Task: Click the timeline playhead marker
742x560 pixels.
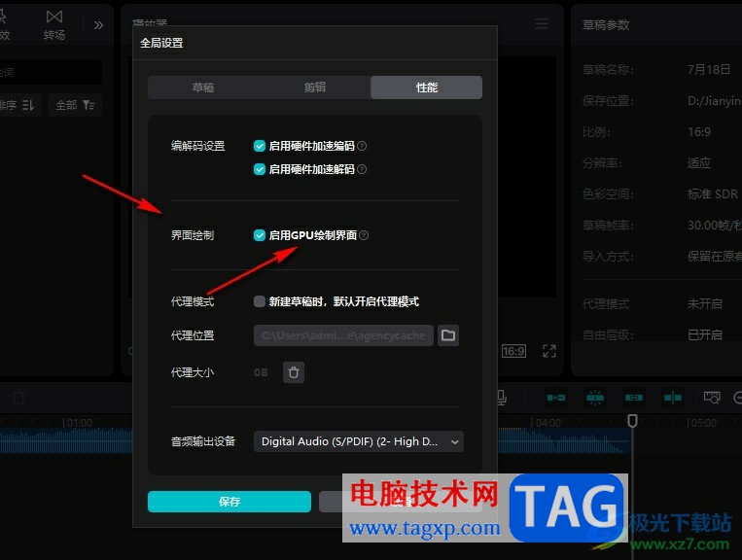Action: pos(633,420)
